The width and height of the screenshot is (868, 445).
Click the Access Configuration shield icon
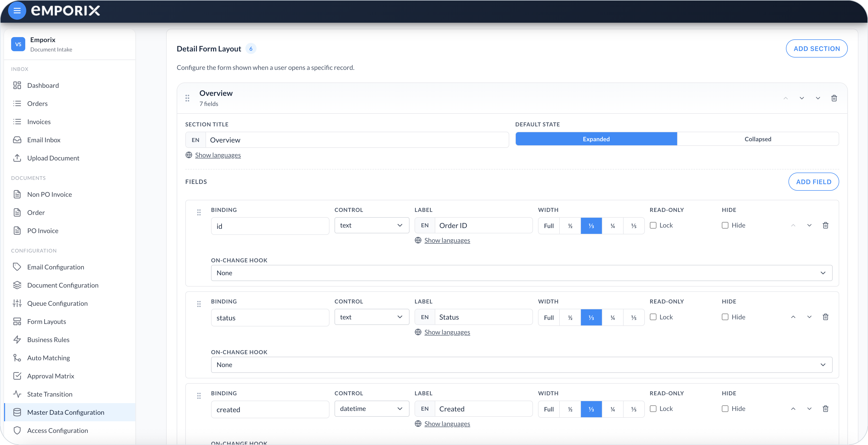(x=17, y=430)
